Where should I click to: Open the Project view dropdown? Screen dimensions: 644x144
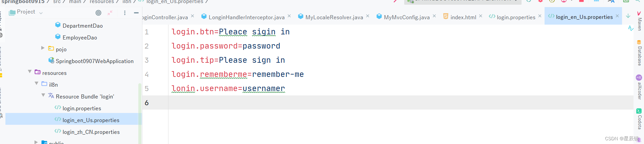tap(41, 13)
